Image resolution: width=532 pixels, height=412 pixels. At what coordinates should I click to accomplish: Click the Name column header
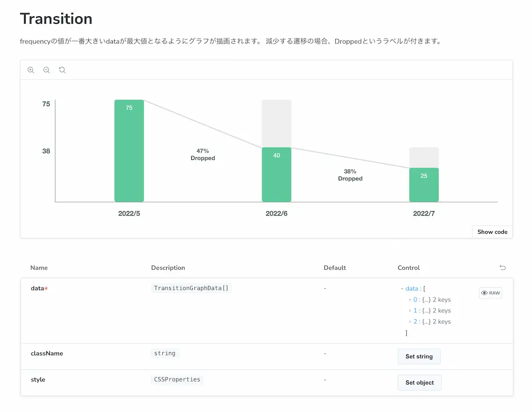(39, 267)
